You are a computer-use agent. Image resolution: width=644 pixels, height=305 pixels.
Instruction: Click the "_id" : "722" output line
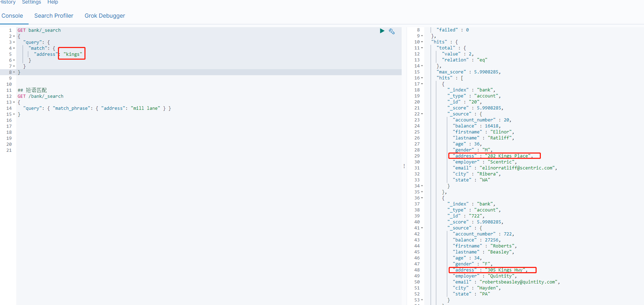pos(466,216)
